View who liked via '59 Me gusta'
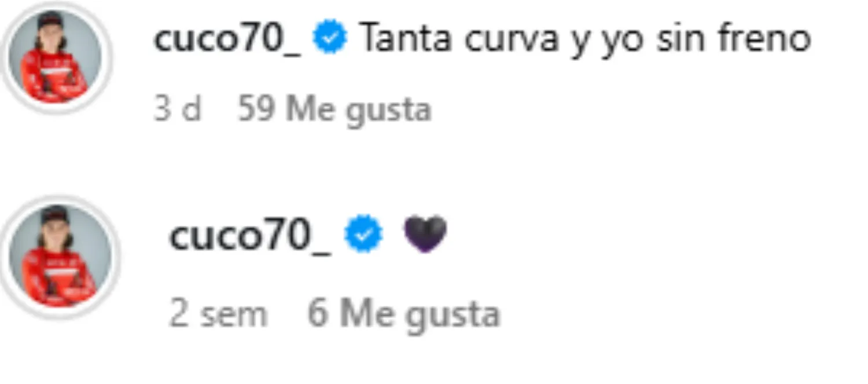This screenshot has width=868, height=384. tap(334, 109)
